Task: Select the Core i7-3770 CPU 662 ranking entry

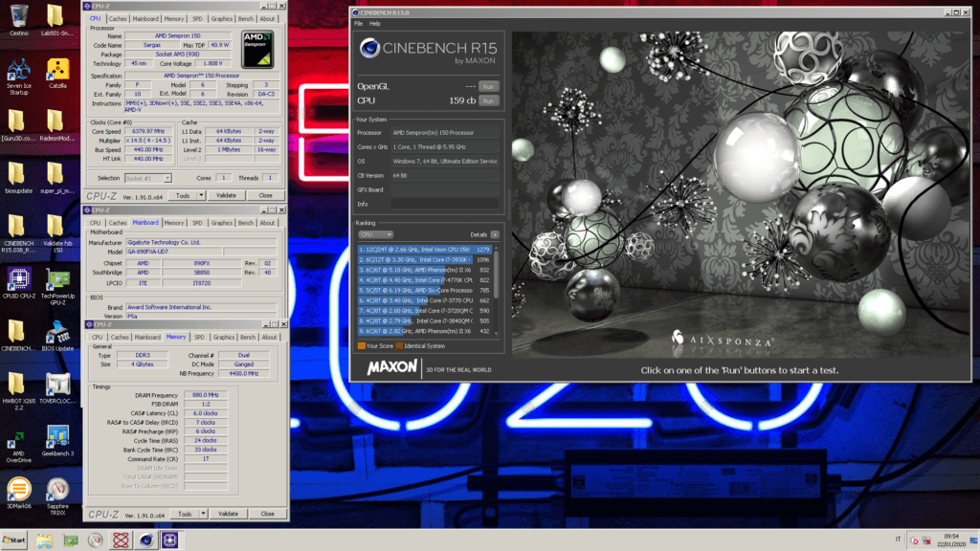Action: pyautogui.click(x=425, y=300)
